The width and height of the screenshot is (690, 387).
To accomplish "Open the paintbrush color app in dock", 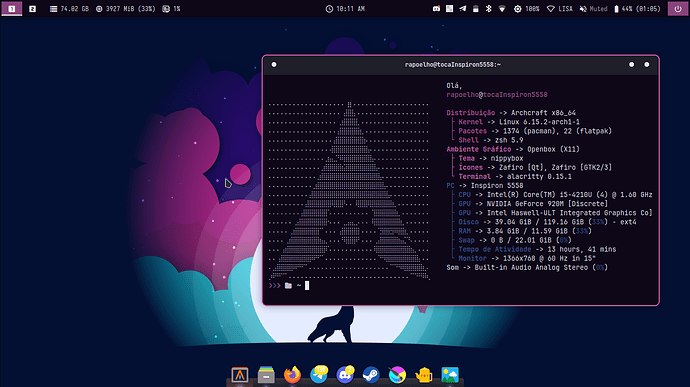I will coord(397,375).
